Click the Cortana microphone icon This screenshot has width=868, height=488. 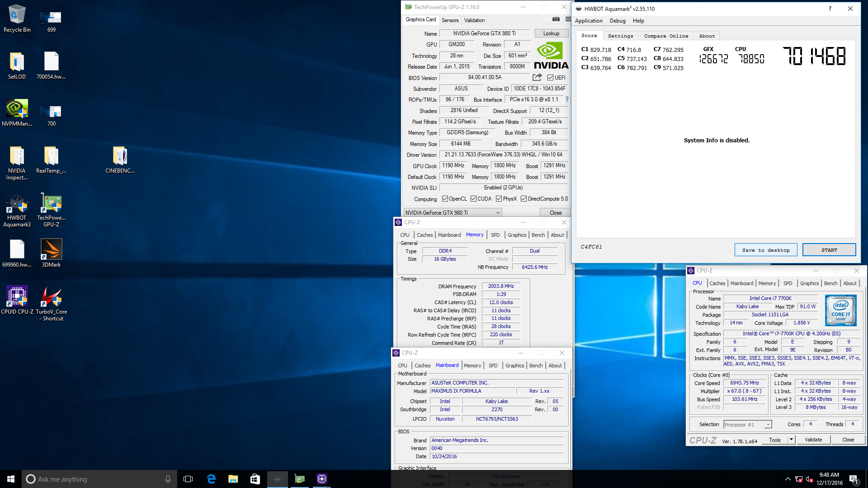pyautogui.click(x=168, y=479)
